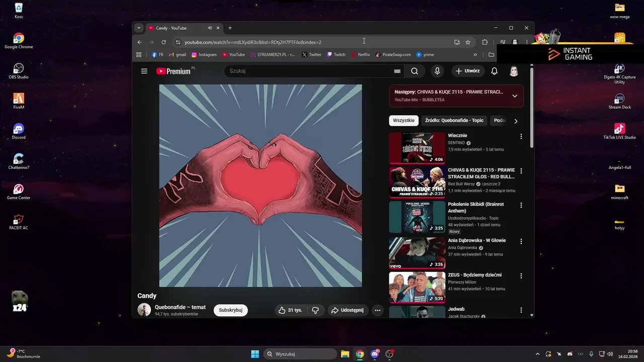
Task: Open the FACEIT AC desktop shortcut
Action: (x=19, y=222)
